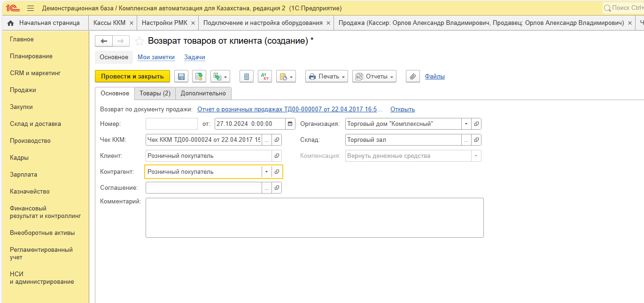Go back with the left arrow
This screenshot has height=303, width=644.
pos(104,41)
